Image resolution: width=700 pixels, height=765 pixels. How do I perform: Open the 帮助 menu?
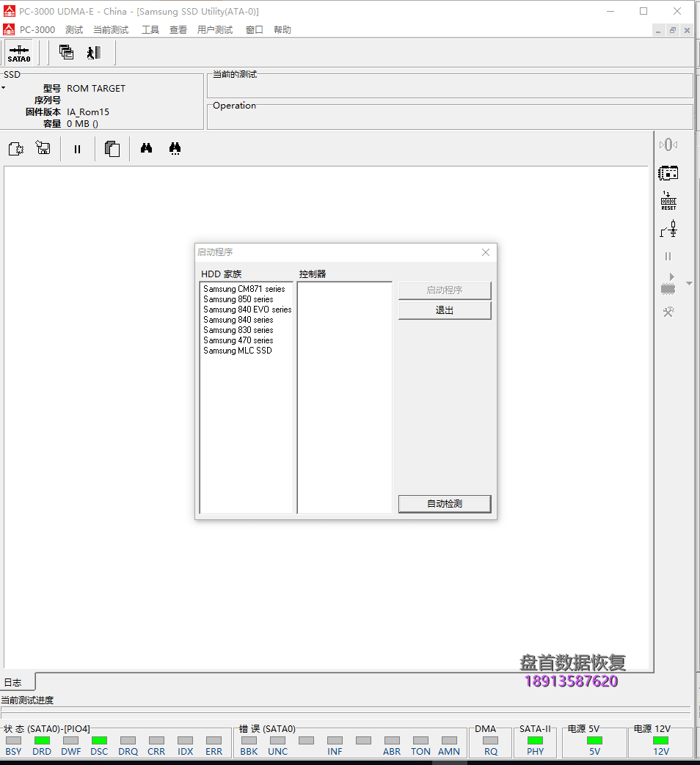pyautogui.click(x=282, y=30)
